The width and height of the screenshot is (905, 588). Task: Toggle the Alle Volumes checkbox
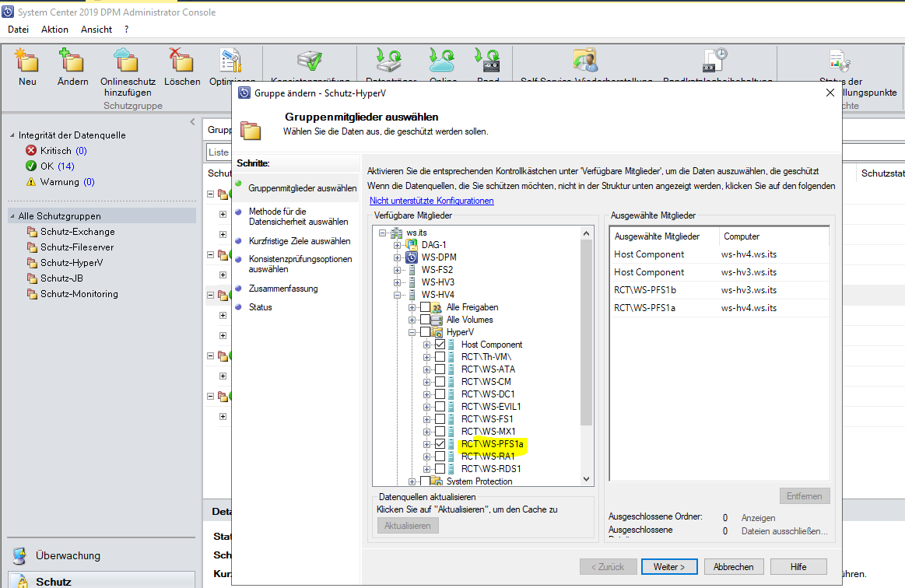click(426, 320)
